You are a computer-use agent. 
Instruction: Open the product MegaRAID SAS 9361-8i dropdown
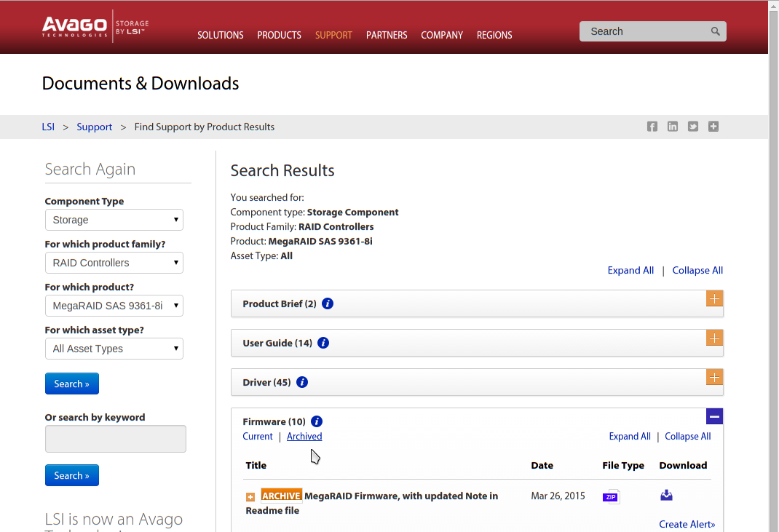tap(114, 306)
